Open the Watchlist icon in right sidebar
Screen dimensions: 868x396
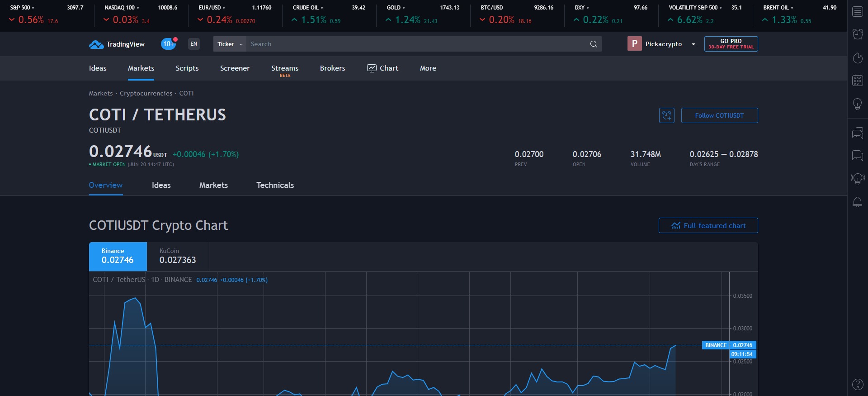858,12
